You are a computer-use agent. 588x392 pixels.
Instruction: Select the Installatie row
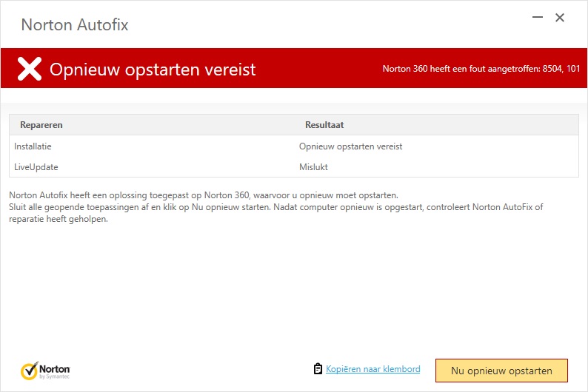pos(33,146)
